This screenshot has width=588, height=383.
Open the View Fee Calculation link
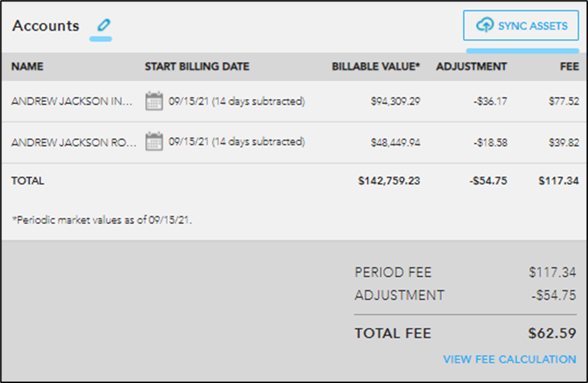pos(510,359)
